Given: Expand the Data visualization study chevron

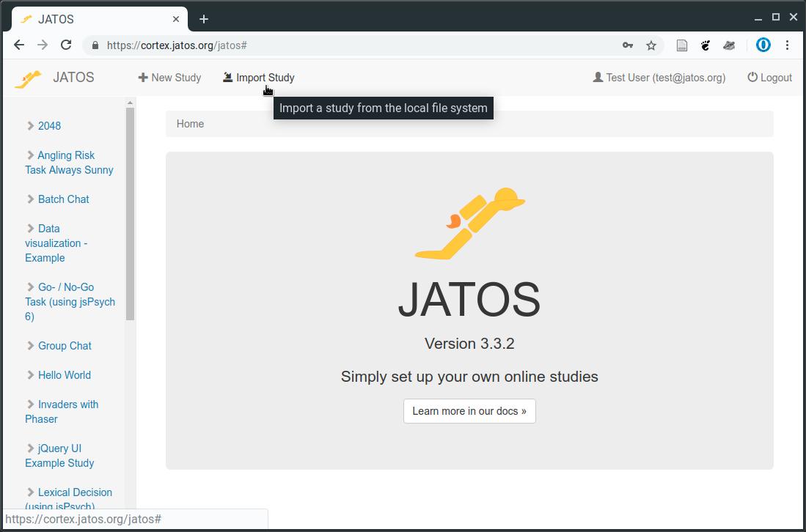Looking at the screenshot, I should (31, 229).
